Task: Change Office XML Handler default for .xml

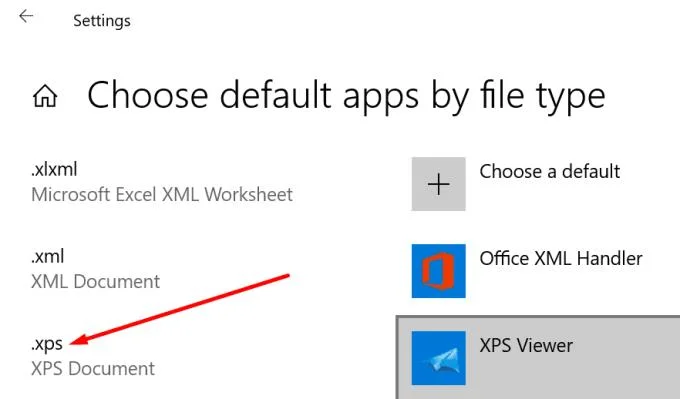Action: [561, 259]
